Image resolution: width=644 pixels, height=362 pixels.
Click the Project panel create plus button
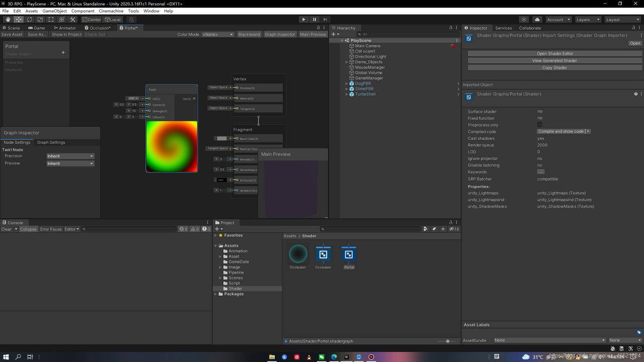click(x=219, y=229)
